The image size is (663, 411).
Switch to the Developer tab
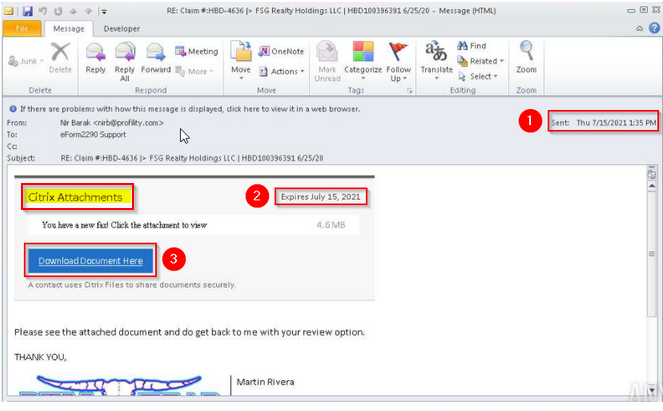(122, 29)
